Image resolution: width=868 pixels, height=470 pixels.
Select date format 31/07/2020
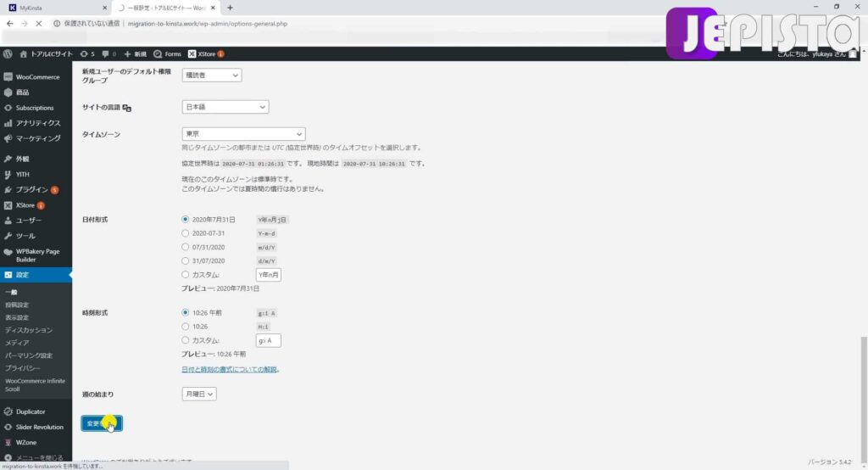click(185, 261)
